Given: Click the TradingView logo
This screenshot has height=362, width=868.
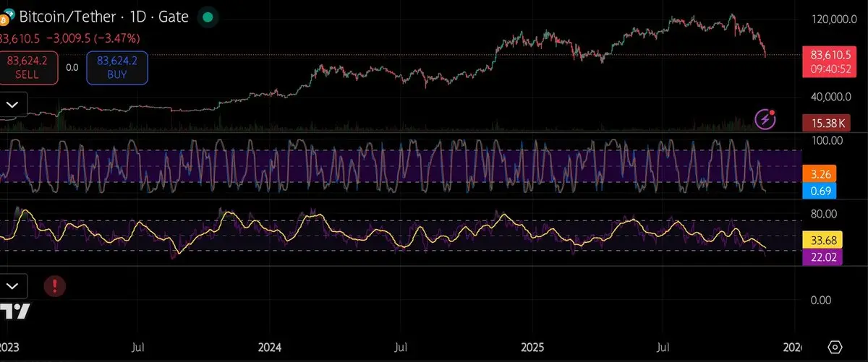Looking at the screenshot, I should point(14,311).
